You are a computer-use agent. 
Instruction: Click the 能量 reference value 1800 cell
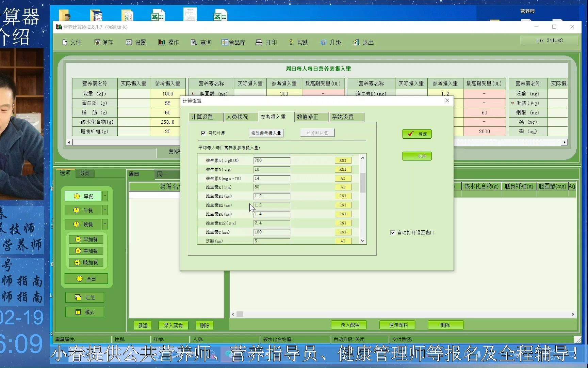pyautogui.click(x=167, y=94)
